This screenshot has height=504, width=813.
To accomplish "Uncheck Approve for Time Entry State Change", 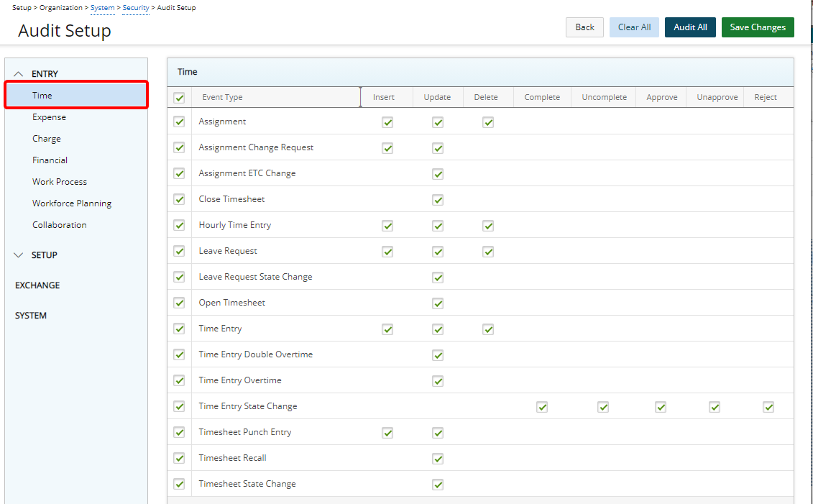I will [661, 407].
